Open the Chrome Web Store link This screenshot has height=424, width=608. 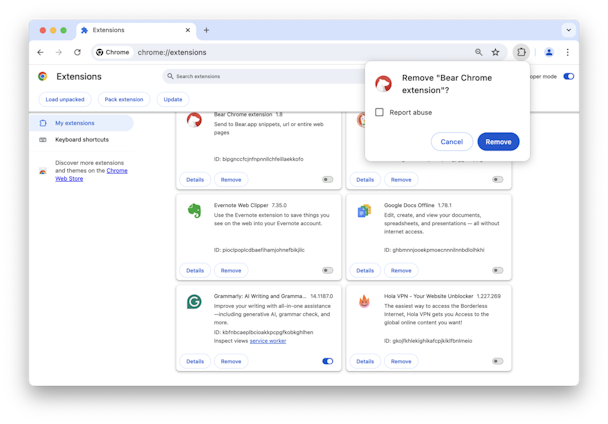[91, 175]
